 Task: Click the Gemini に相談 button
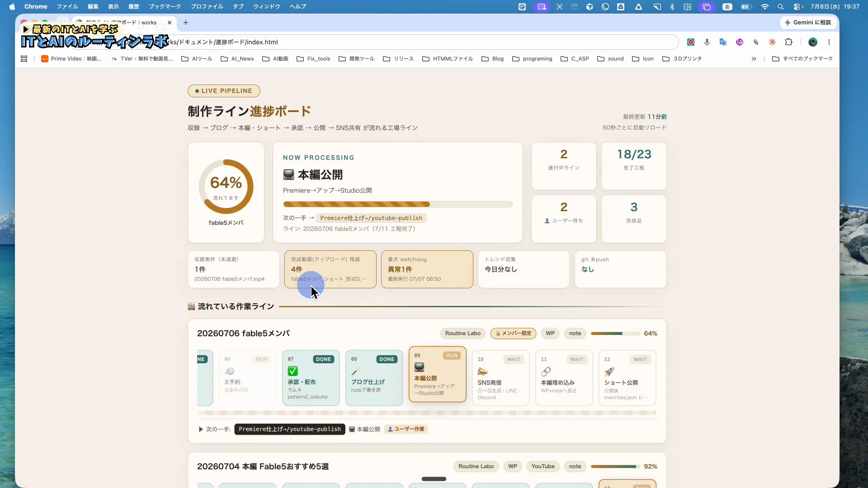808,23
